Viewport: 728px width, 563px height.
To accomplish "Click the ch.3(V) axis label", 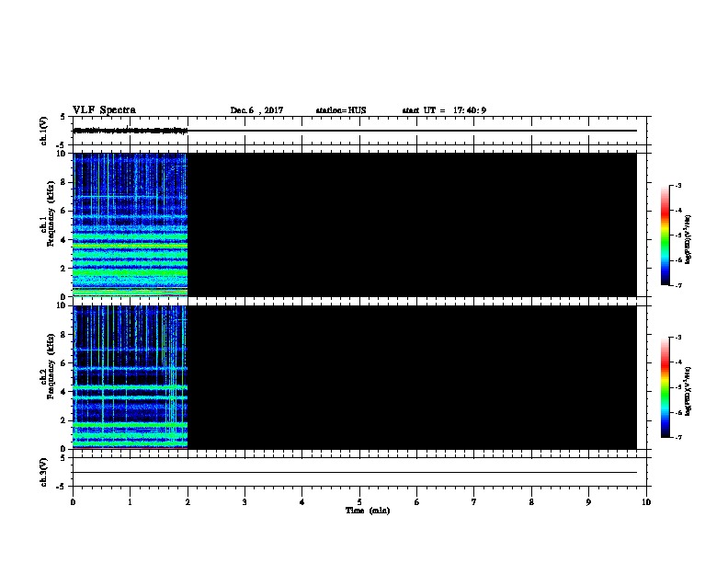I will [x=44, y=473].
